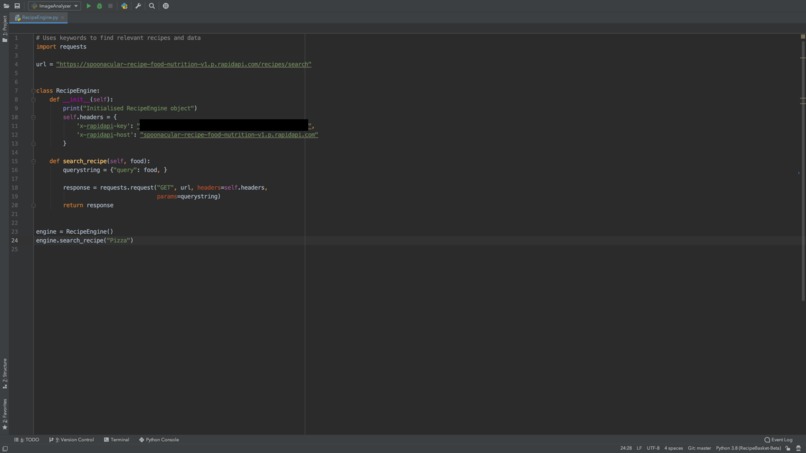Stop execution with the stop square icon
Image resolution: width=806 pixels, height=453 pixels.
click(110, 6)
